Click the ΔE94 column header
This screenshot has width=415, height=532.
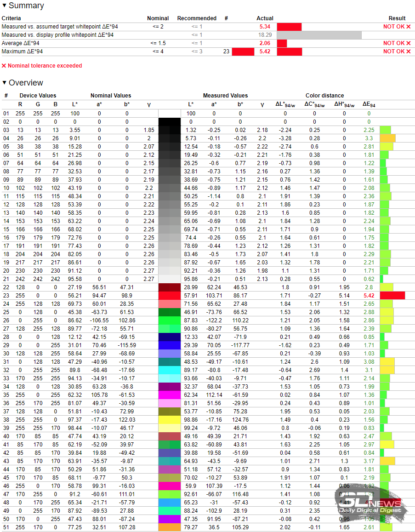[x=369, y=104]
